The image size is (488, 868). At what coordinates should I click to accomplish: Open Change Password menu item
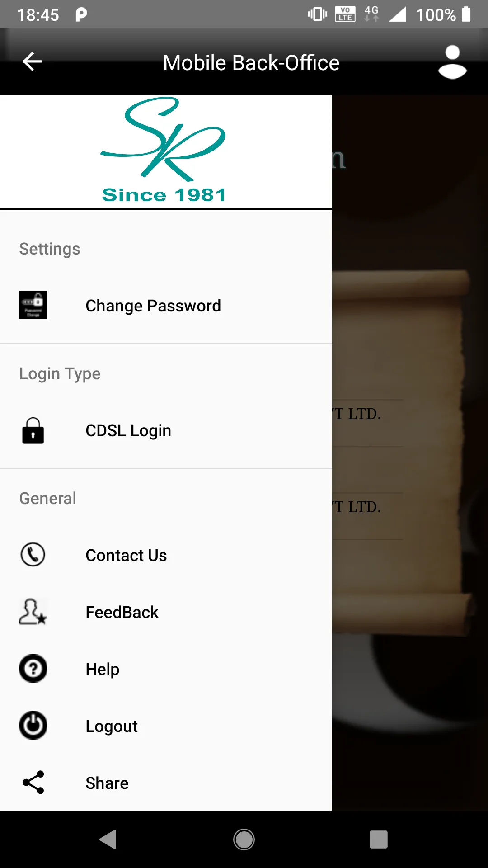[x=153, y=306]
